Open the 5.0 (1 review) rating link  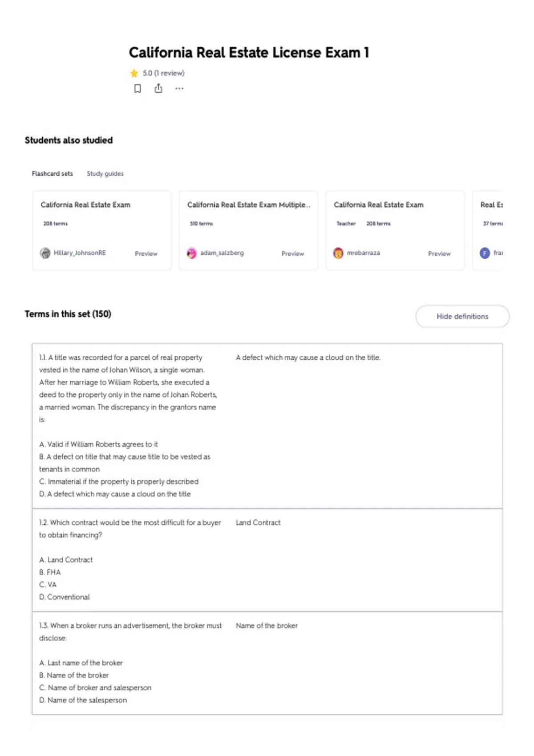(x=163, y=73)
